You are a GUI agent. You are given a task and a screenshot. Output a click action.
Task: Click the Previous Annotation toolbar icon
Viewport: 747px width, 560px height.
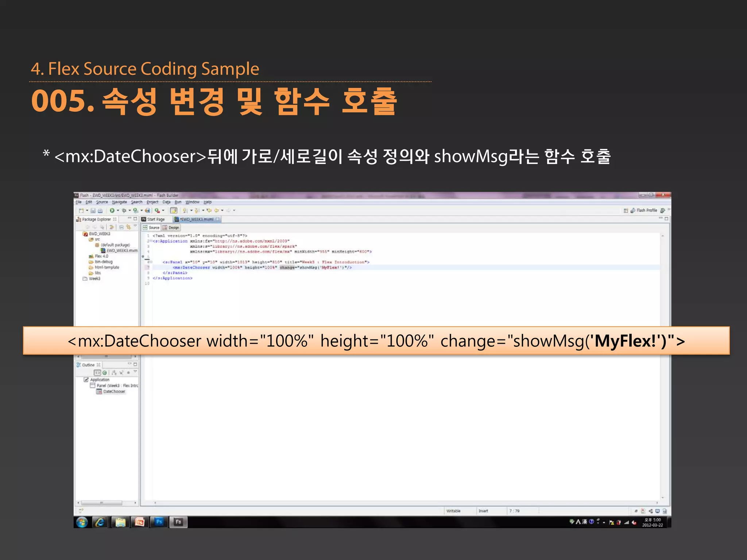pos(197,210)
